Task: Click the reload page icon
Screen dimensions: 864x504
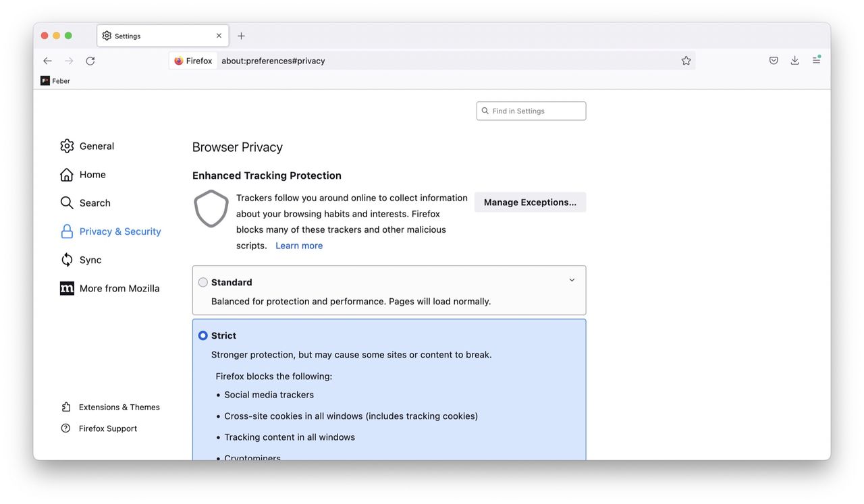Action: pos(90,61)
